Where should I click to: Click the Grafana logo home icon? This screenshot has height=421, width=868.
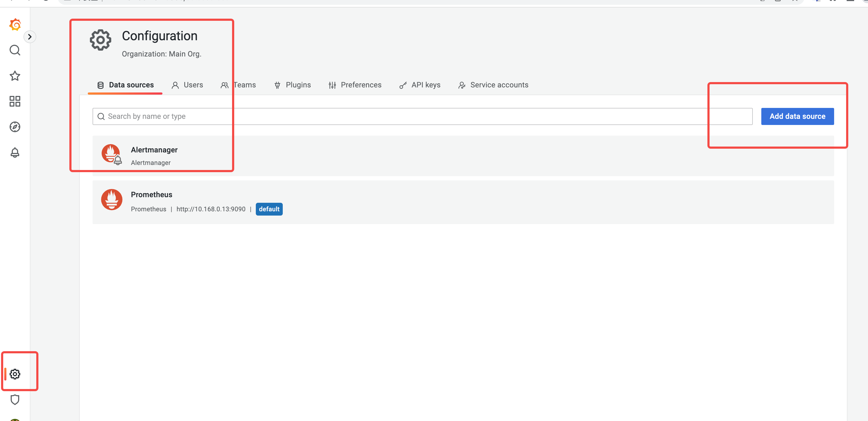[15, 25]
